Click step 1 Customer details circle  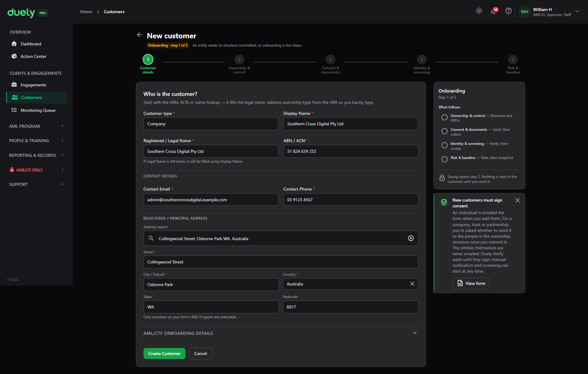148,59
